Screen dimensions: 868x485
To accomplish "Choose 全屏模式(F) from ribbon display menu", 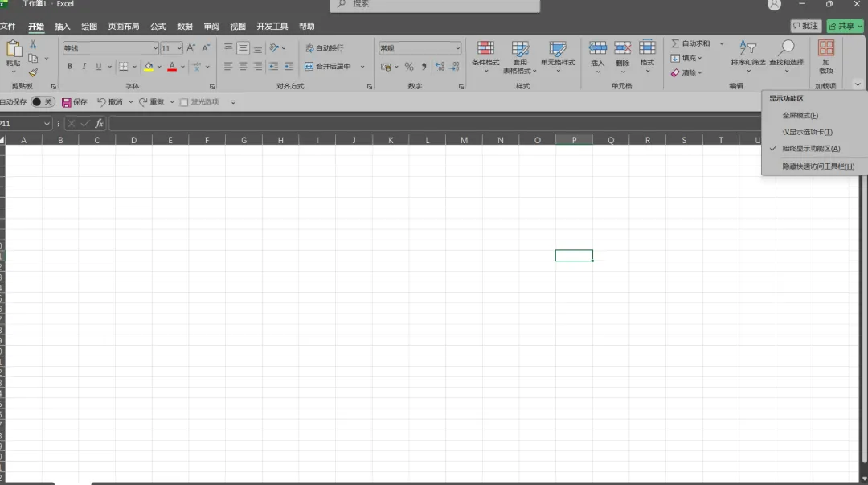I will tap(800, 115).
